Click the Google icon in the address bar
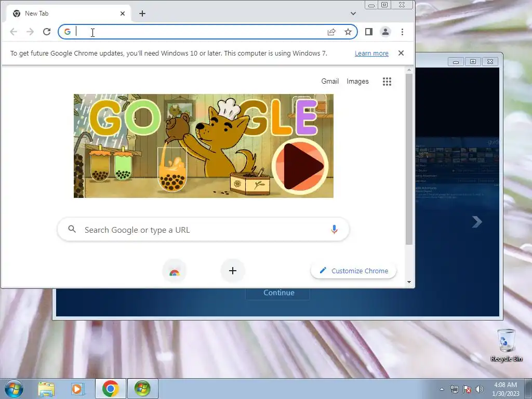 68,32
